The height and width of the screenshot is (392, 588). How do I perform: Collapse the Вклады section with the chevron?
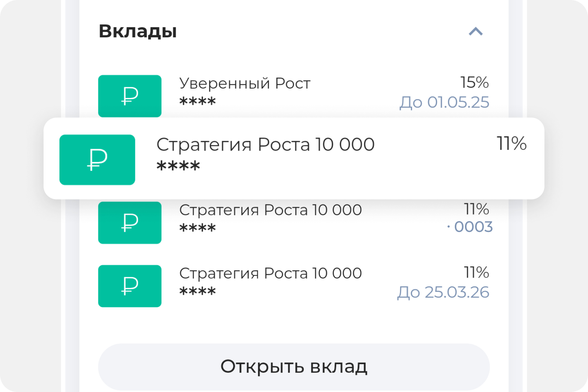pos(475,32)
